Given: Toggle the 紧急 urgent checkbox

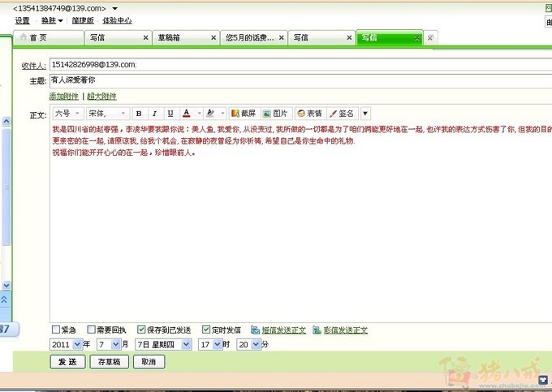Looking at the screenshot, I should click(x=56, y=330).
